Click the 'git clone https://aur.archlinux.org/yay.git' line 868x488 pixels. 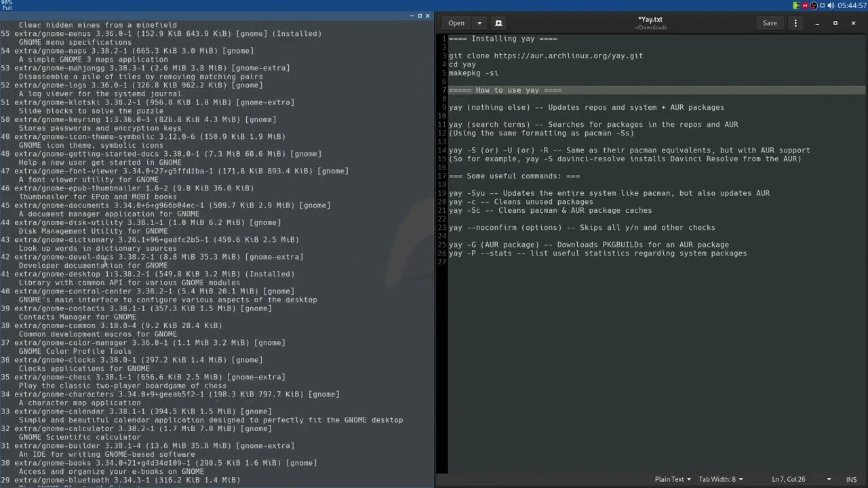[545, 56]
